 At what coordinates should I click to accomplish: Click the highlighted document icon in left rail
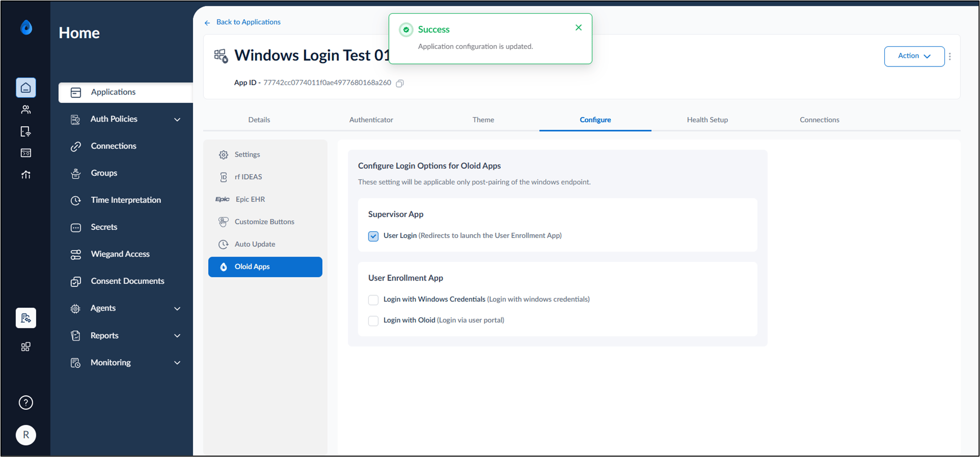[26, 318]
